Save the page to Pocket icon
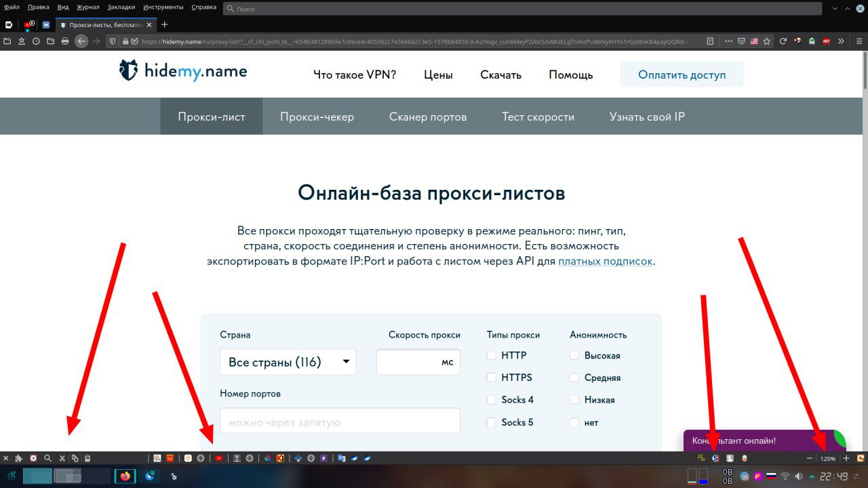 (741, 41)
